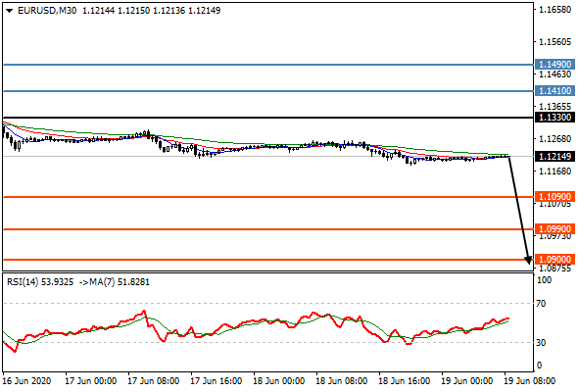
Task: Click the 19 Jun 00:00 time axis marker
Action: [466, 381]
